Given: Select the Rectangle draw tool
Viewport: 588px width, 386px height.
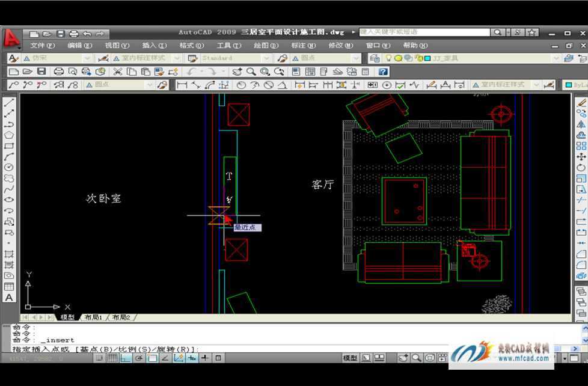Looking at the screenshot, I should coord(9,146).
